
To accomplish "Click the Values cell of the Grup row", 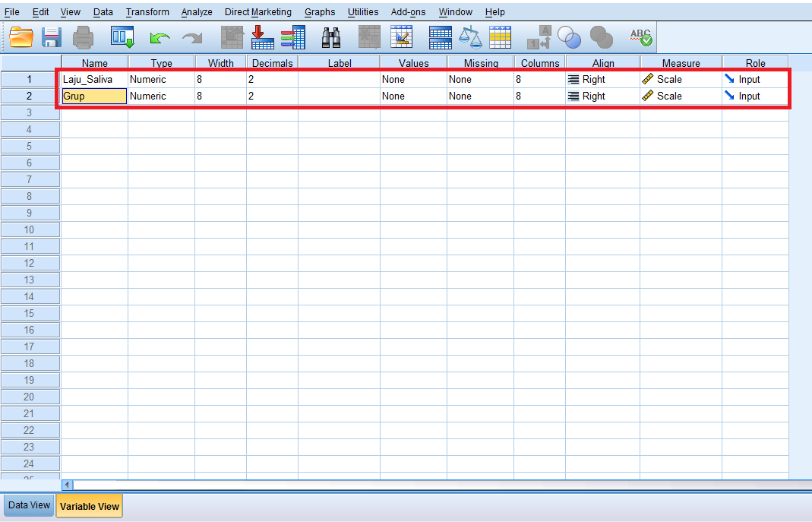I will coord(412,96).
